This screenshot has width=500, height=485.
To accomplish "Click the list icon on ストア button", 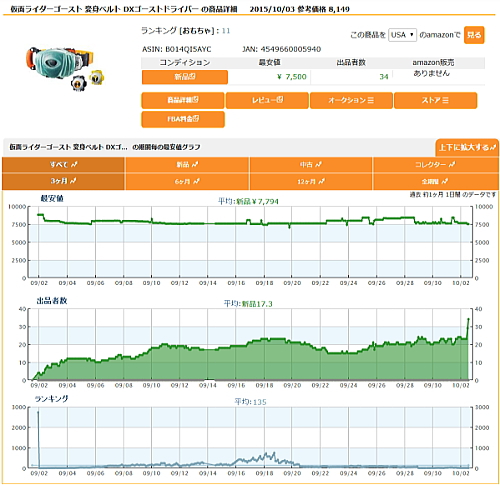I will pyautogui.click(x=446, y=100).
